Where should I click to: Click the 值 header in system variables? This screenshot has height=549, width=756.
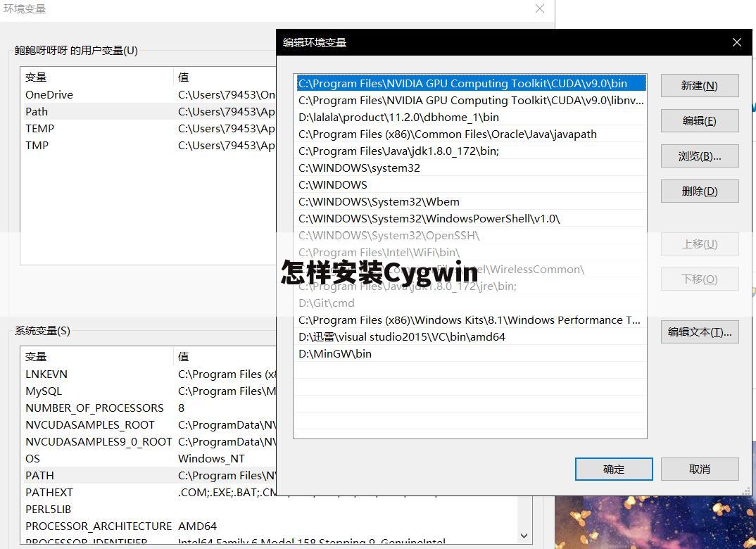click(225, 357)
